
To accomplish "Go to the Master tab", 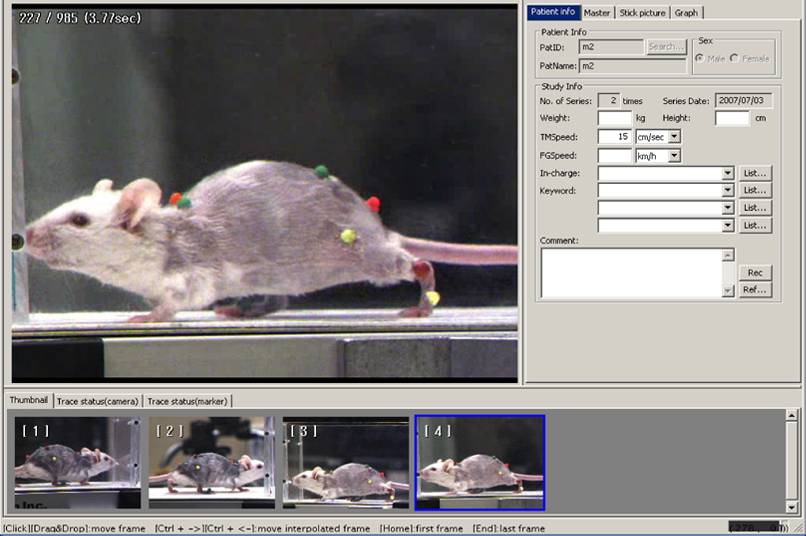I will (597, 12).
